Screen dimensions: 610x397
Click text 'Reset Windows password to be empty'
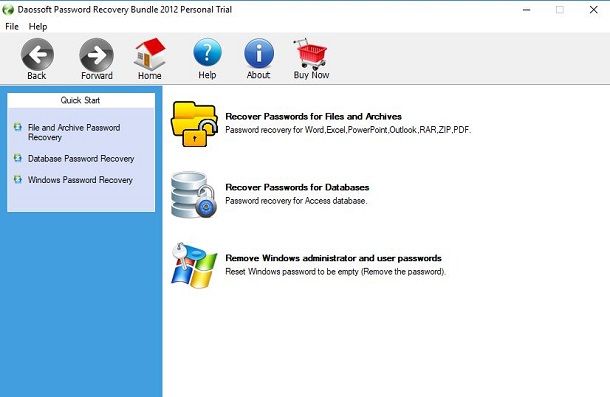292,272
